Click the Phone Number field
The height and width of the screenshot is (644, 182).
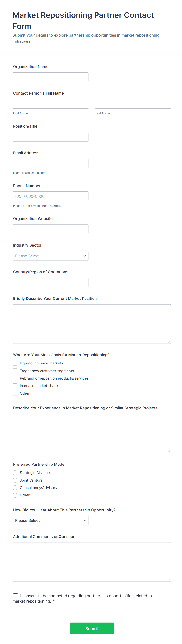pyautogui.click(x=50, y=196)
